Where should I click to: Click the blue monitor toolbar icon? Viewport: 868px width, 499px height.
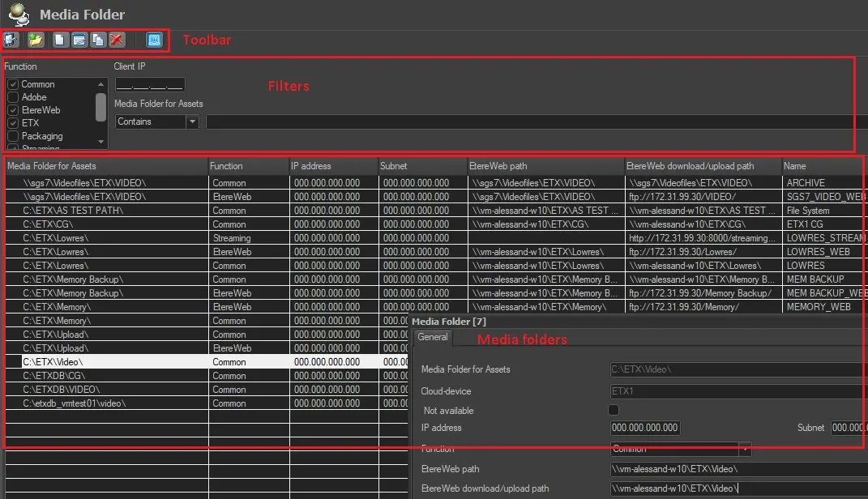[154, 40]
